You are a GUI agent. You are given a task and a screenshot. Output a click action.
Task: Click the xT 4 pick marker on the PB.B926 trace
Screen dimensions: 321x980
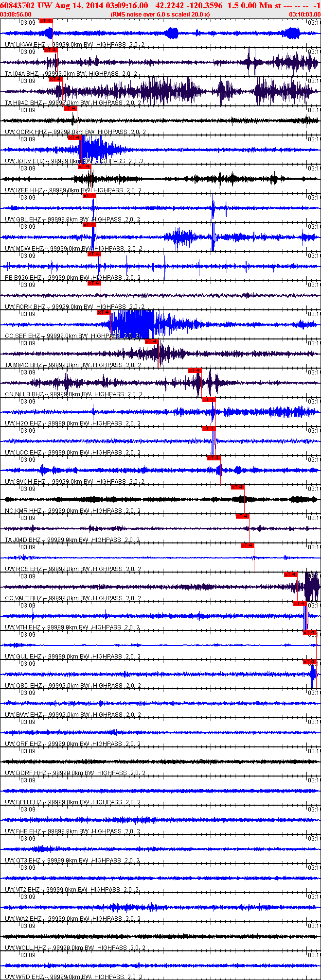click(94, 254)
